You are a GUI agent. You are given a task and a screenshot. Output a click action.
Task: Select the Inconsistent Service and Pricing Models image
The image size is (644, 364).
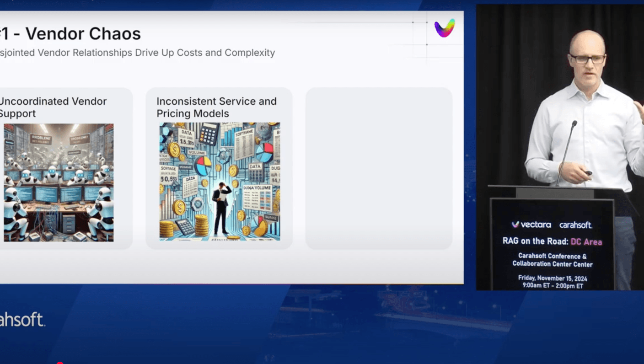(220, 181)
